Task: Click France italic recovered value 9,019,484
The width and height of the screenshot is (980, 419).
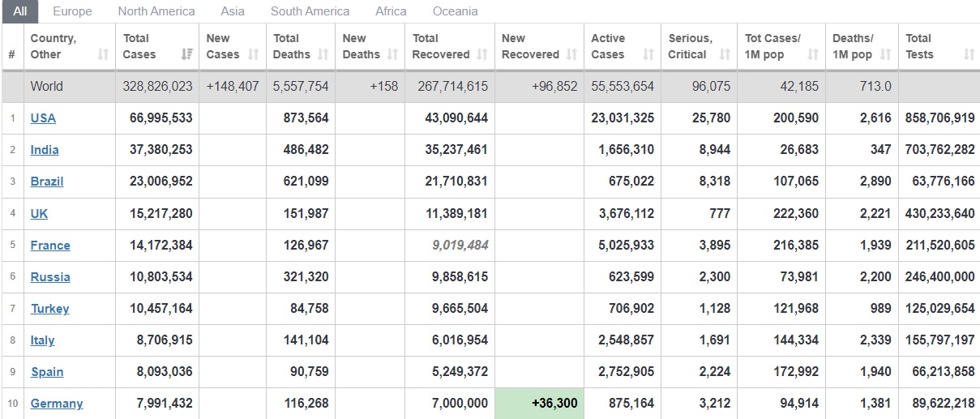Action: tap(460, 245)
